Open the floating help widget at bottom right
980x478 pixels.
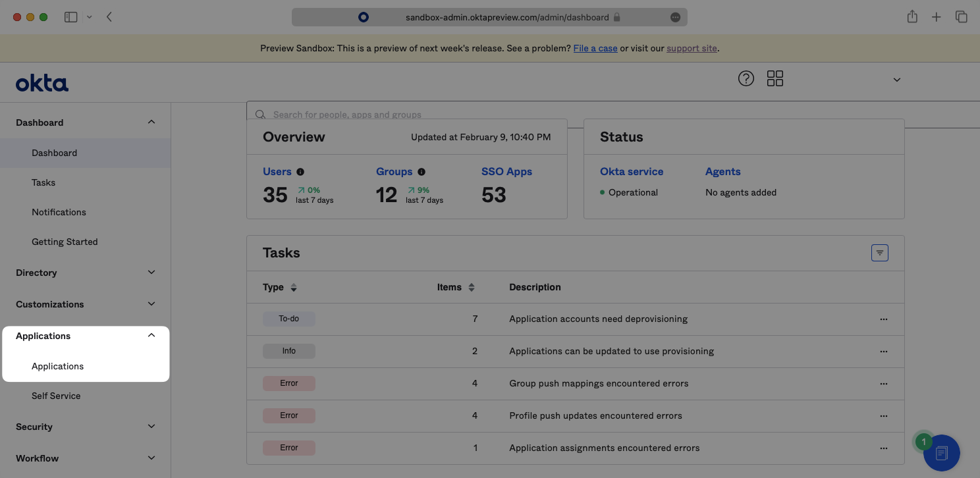click(941, 452)
